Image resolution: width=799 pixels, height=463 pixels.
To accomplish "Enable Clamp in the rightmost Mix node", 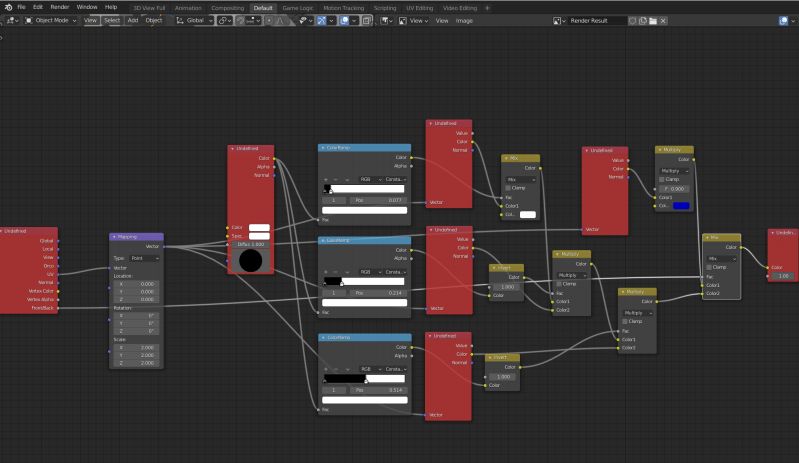I will [x=709, y=267].
